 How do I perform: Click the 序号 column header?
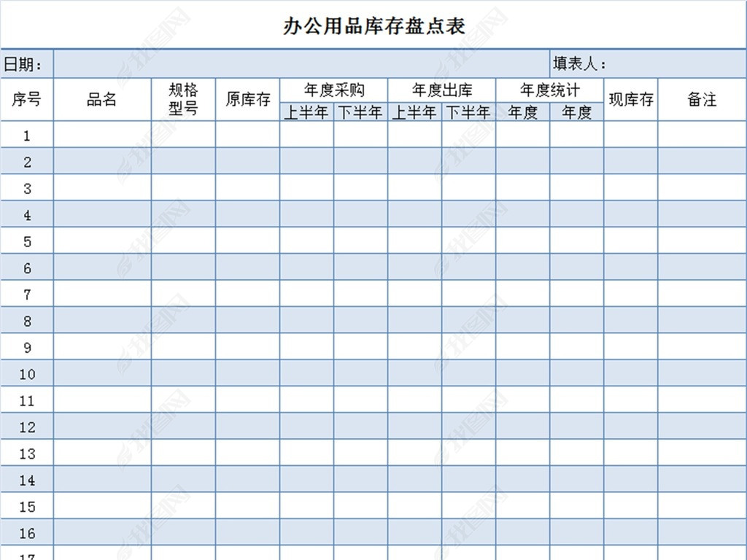click(x=27, y=100)
